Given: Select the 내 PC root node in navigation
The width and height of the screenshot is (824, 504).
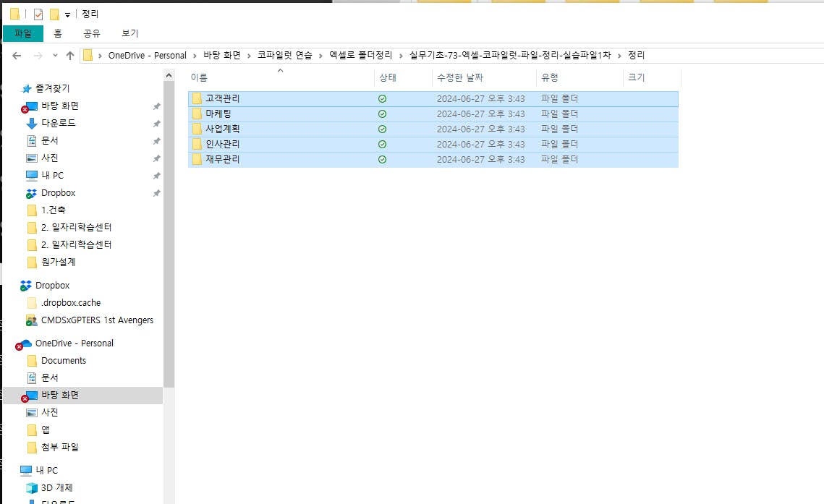Looking at the screenshot, I should click(x=46, y=471).
